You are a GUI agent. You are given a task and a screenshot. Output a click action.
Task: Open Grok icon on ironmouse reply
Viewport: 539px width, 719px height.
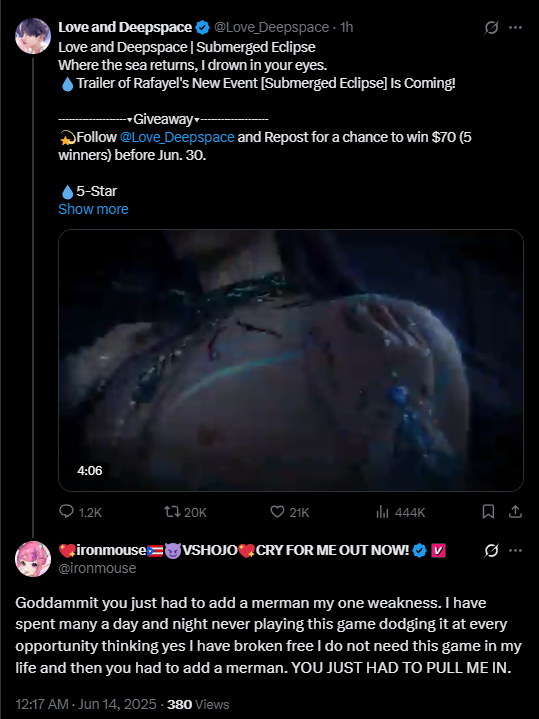coord(491,550)
